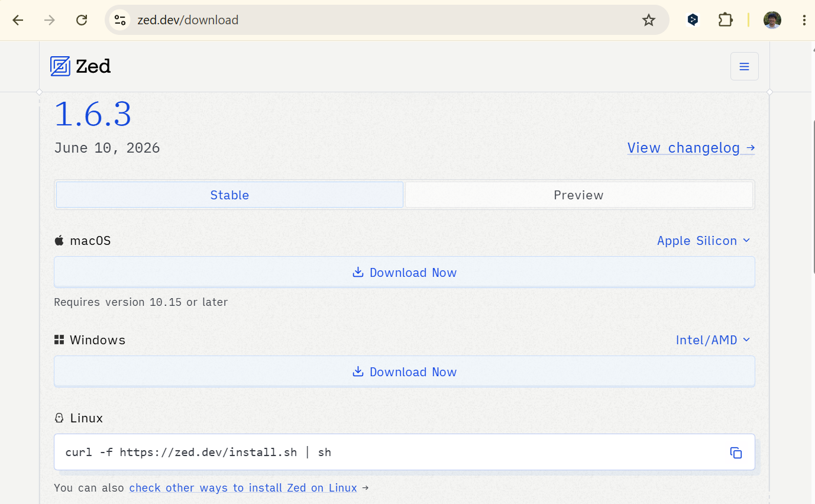Click the browser Forward arrow
The width and height of the screenshot is (815, 504).
[50, 20]
